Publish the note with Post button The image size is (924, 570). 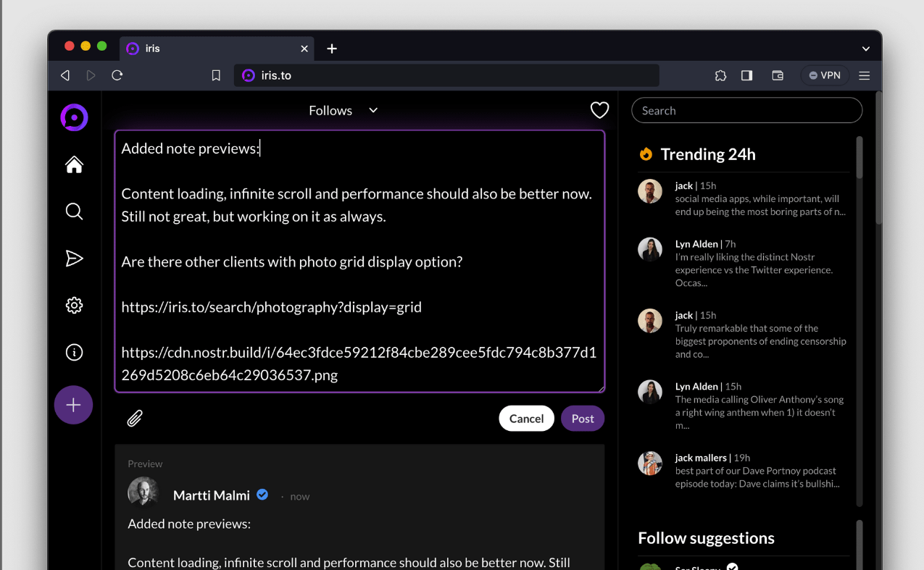(x=582, y=419)
